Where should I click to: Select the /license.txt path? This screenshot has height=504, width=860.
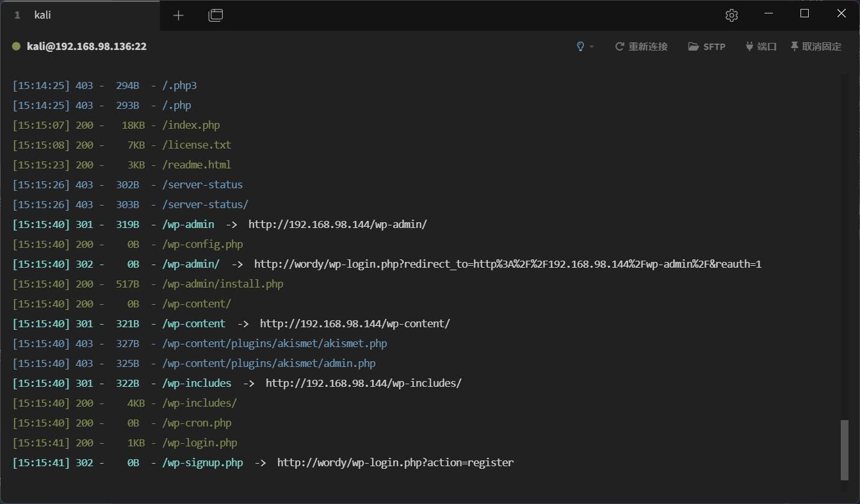197,145
